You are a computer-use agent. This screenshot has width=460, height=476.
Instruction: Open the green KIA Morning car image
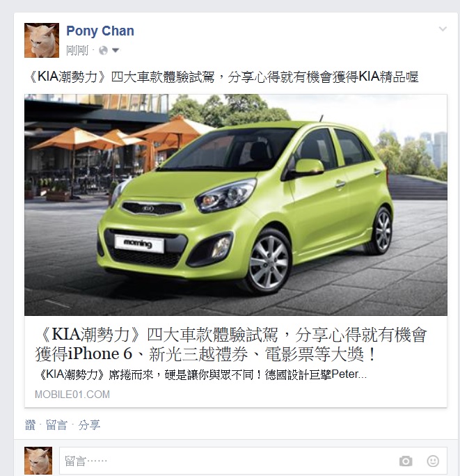point(236,205)
